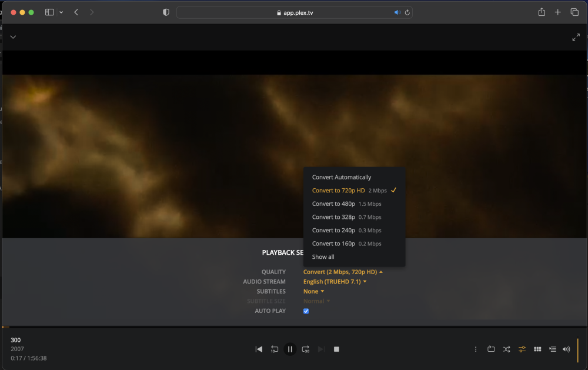
Task: Open the three-dot more options menu
Action: 476,349
